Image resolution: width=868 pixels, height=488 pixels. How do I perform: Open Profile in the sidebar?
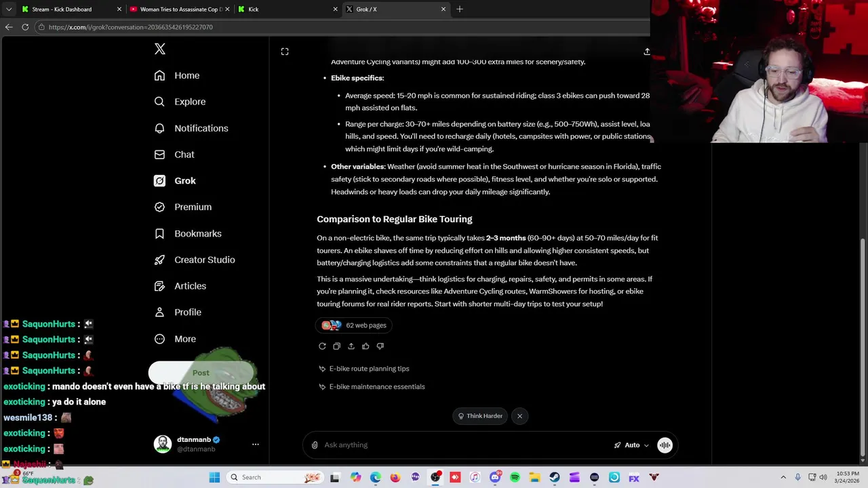[x=178, y=312]
